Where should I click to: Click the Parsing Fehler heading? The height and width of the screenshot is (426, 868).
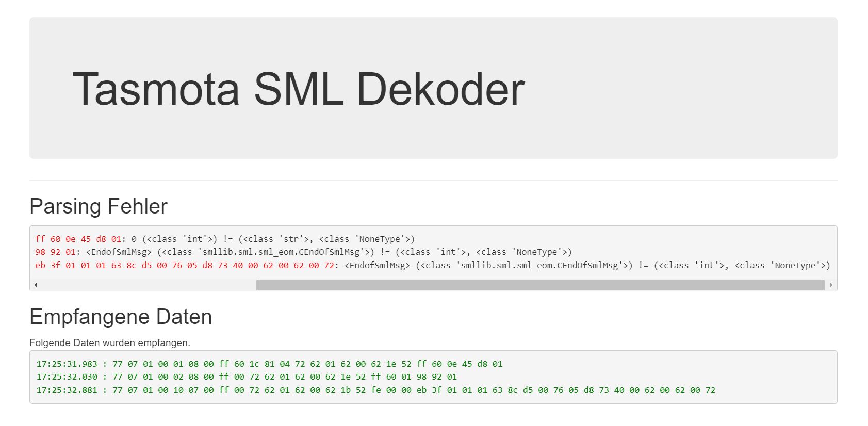point(99,206)
